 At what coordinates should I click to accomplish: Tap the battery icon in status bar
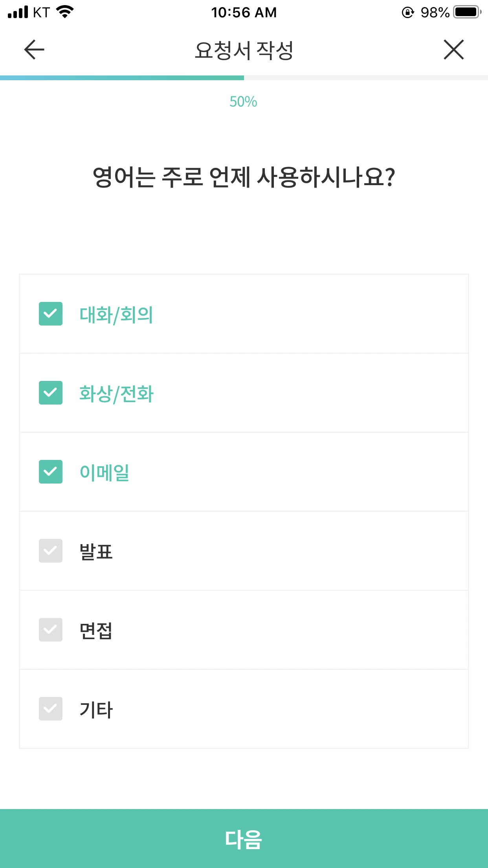[468, 12]
